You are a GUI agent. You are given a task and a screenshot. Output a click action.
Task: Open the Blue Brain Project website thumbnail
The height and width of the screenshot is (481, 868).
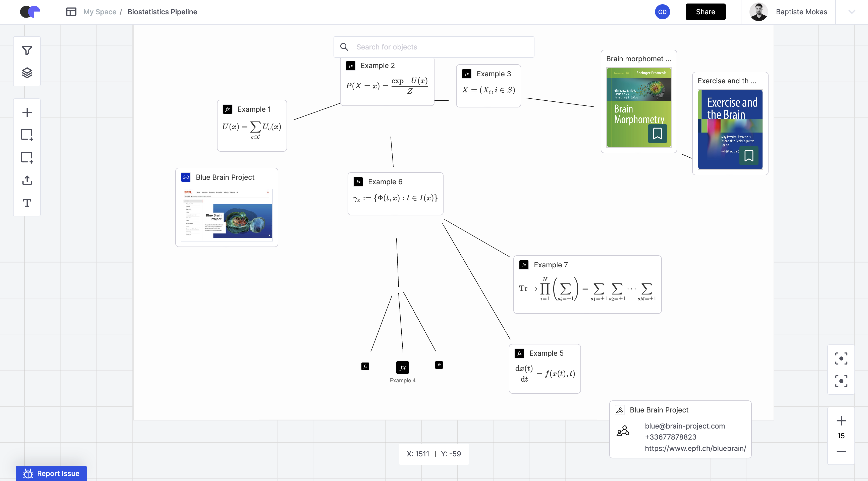tap(227, 215)
